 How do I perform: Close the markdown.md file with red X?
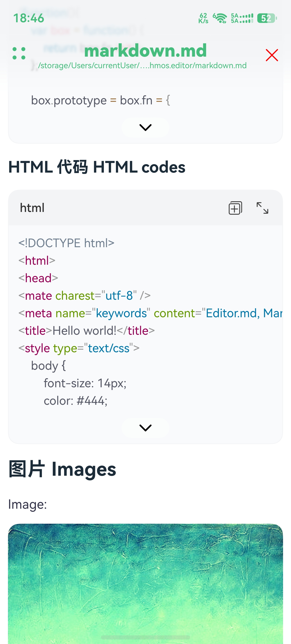click(x=272, y=55)
